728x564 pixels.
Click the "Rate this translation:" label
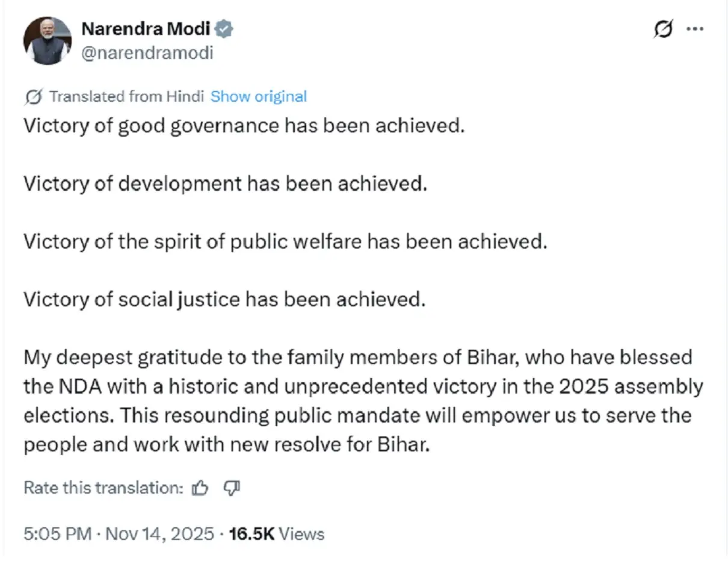[103, 488]
